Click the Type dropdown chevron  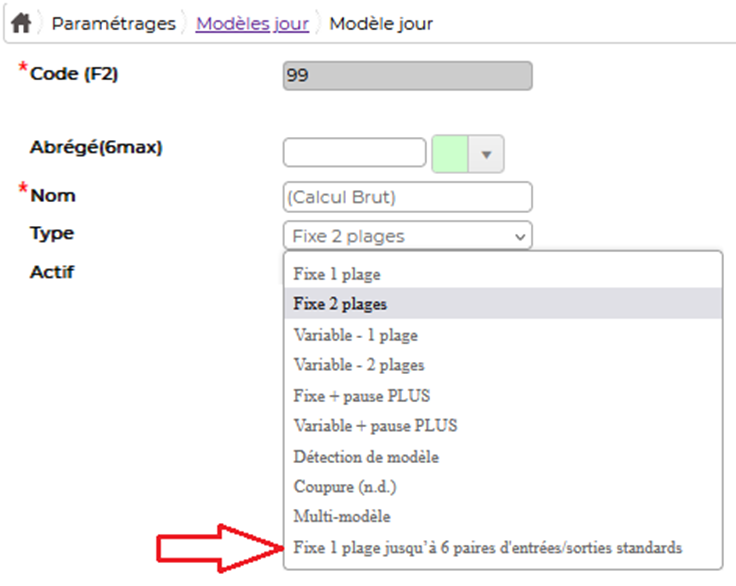pyautogui.click(x=520, y=237)
